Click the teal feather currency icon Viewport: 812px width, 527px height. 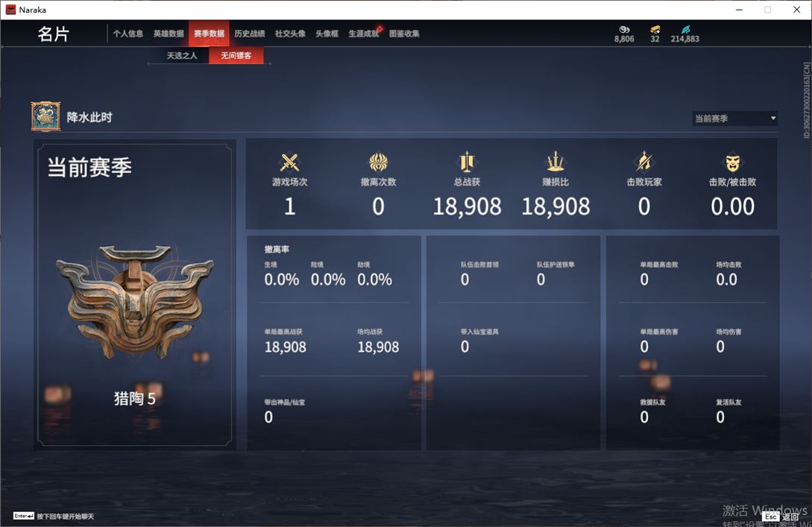tap(685, 30)
